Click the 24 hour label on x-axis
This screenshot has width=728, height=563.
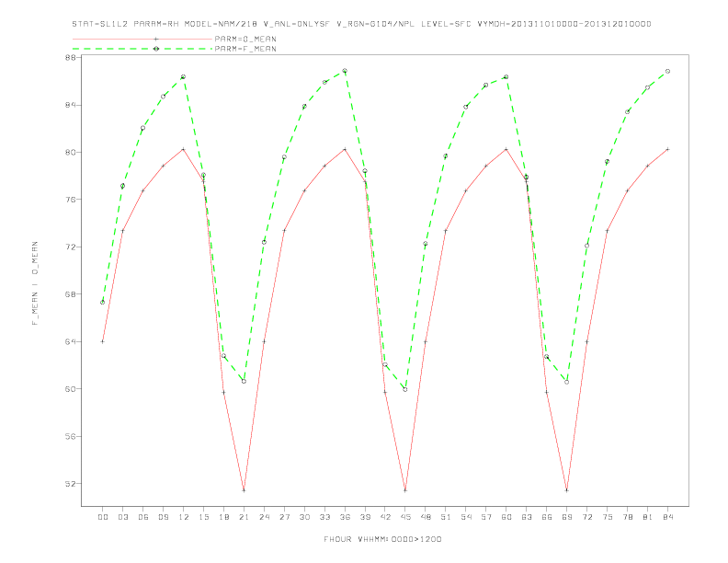(264, 517)
